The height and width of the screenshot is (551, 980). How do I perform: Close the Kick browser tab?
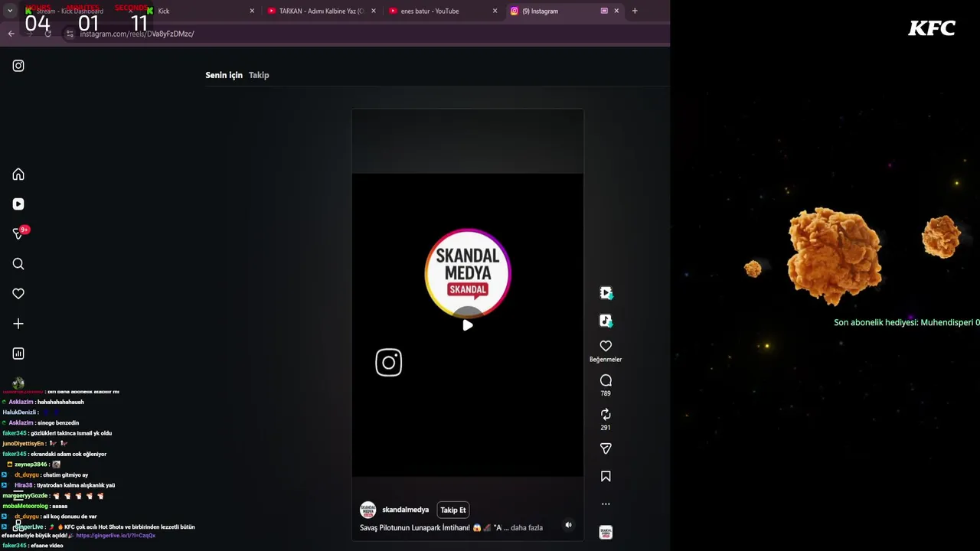(x=252, y=11)
